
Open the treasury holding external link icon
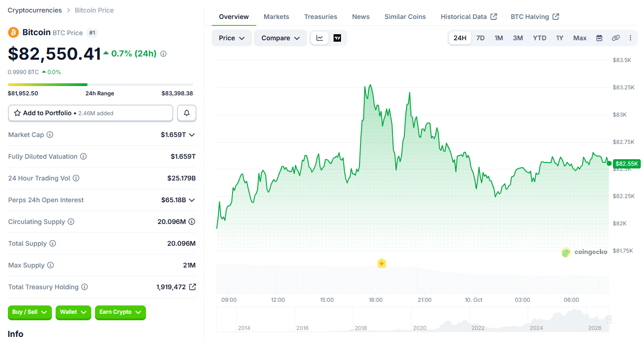(192, 287)
